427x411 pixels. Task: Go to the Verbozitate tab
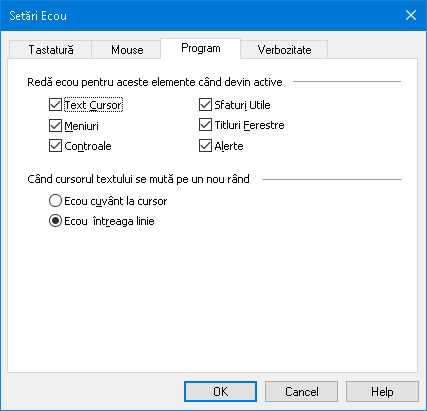coord(284,50)
